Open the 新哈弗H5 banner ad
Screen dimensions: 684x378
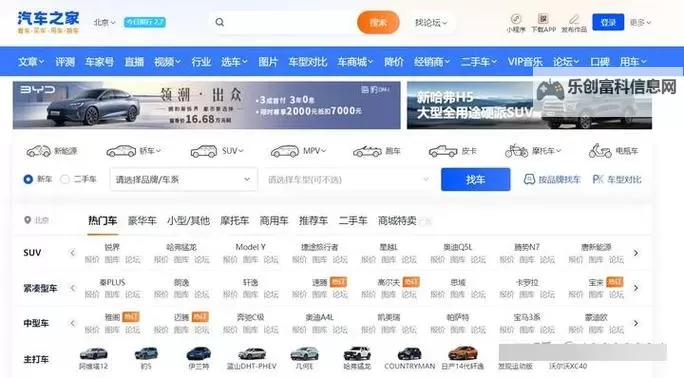[529, 105]
